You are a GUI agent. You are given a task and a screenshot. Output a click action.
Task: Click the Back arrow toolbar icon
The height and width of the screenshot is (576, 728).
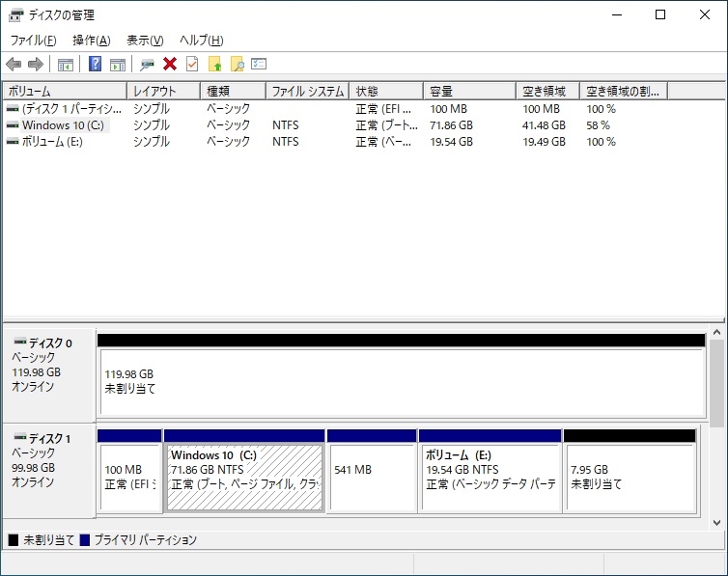(x=14, y=64)
